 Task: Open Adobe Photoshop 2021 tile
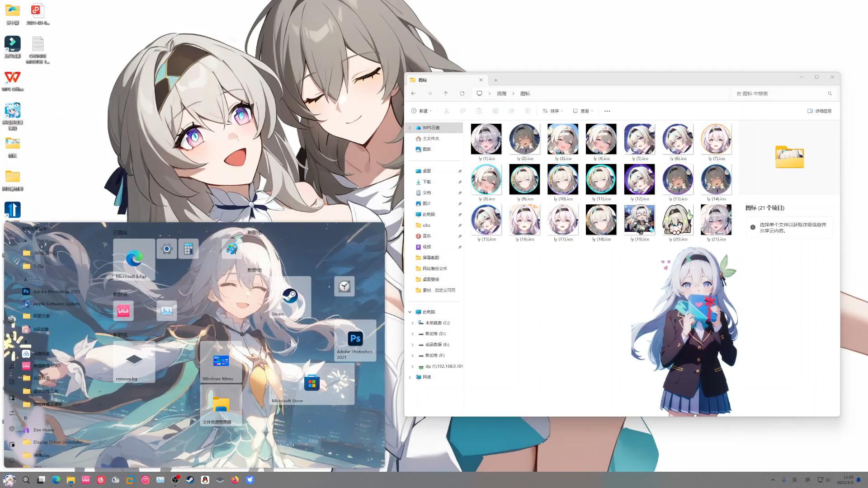pyautogui.click(x=355, y=340)
